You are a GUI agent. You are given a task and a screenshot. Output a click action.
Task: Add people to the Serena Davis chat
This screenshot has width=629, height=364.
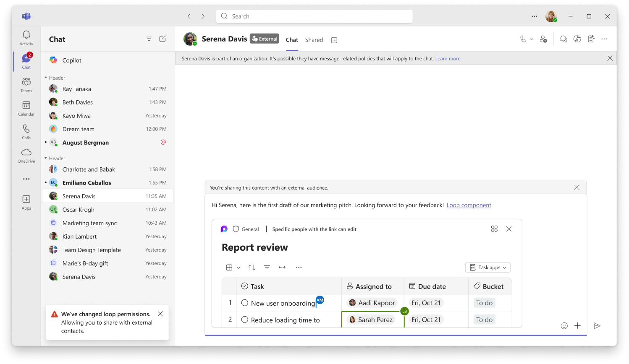[544, 39]
